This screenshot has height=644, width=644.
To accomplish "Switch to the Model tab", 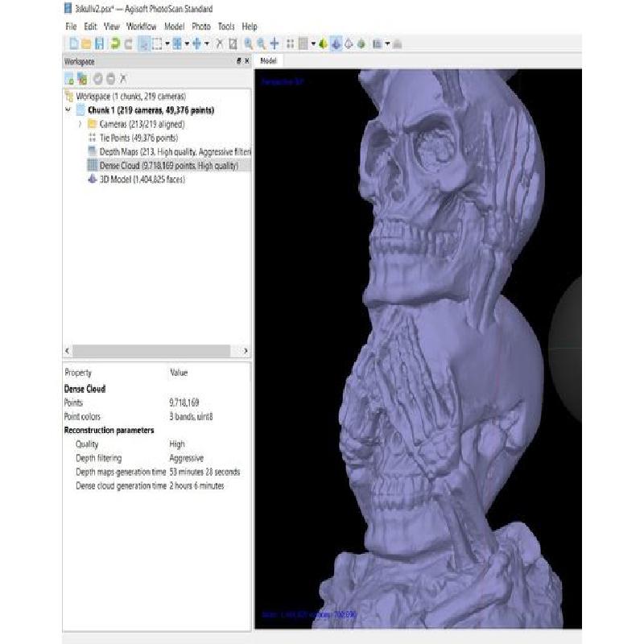I will click(268, 60).
